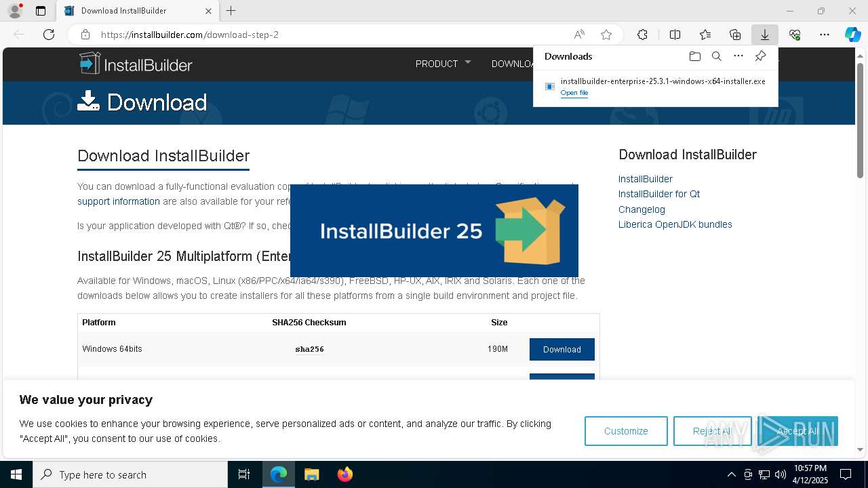Open Browser essentials icon
The height and width of the screenshot is (488, 868).
(x=795, y=35)
